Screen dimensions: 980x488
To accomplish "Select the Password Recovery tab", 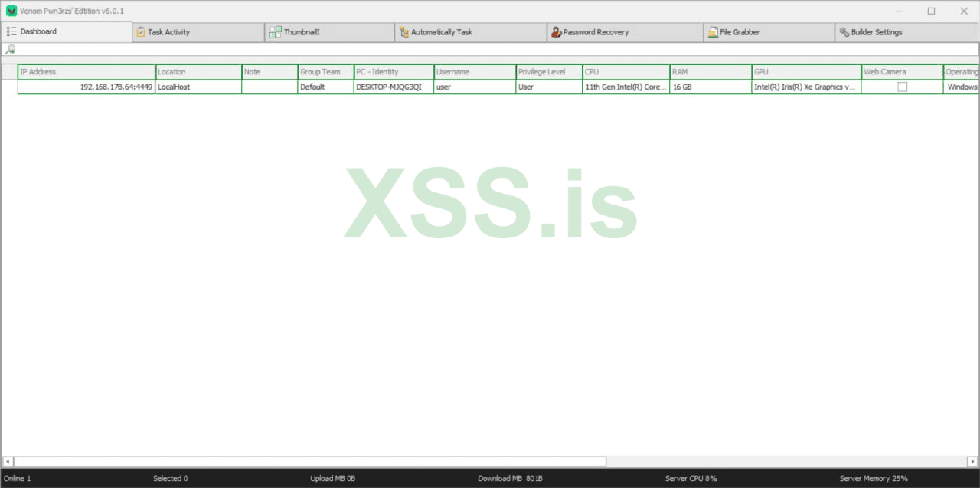I will click(625, 32).
